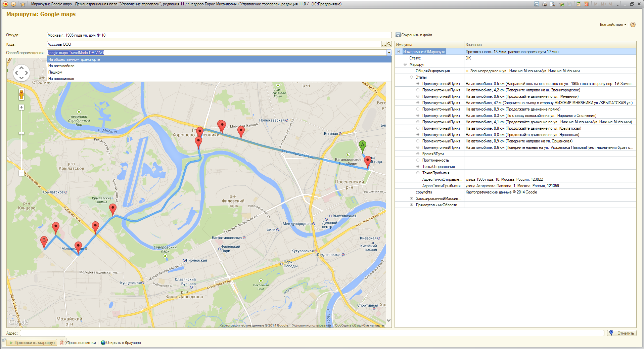644x349 pixels.
Task: Click Убрать все метки button text
Action: [81, 343]
